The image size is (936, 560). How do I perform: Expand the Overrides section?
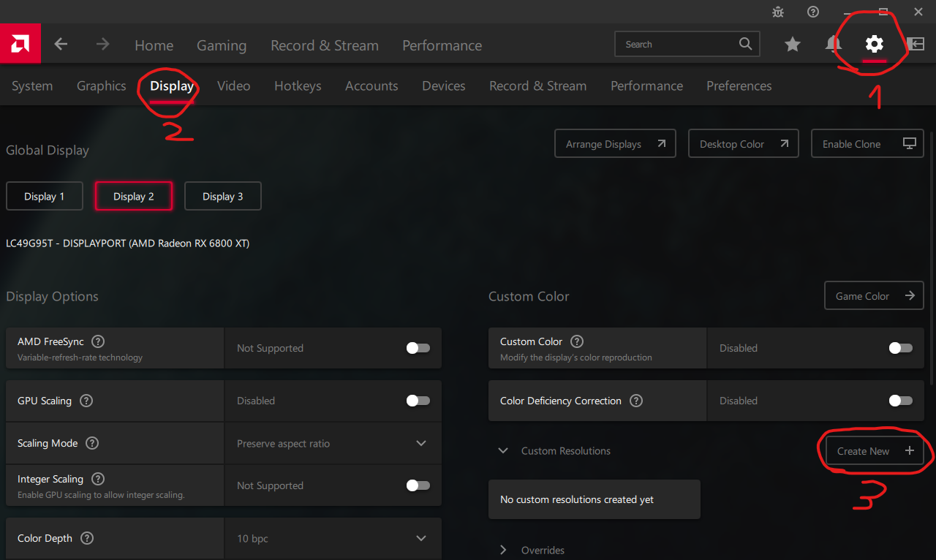click(x=503, y=550)
